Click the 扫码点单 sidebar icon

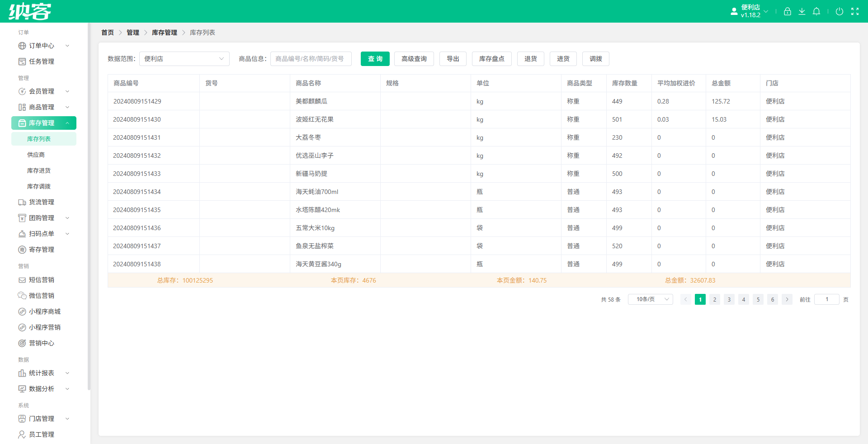[x=22, y=234]
